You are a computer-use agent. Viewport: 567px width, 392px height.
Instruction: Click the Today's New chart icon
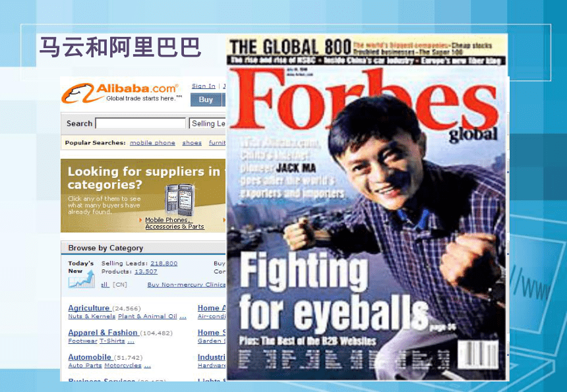tap(81, 279)
